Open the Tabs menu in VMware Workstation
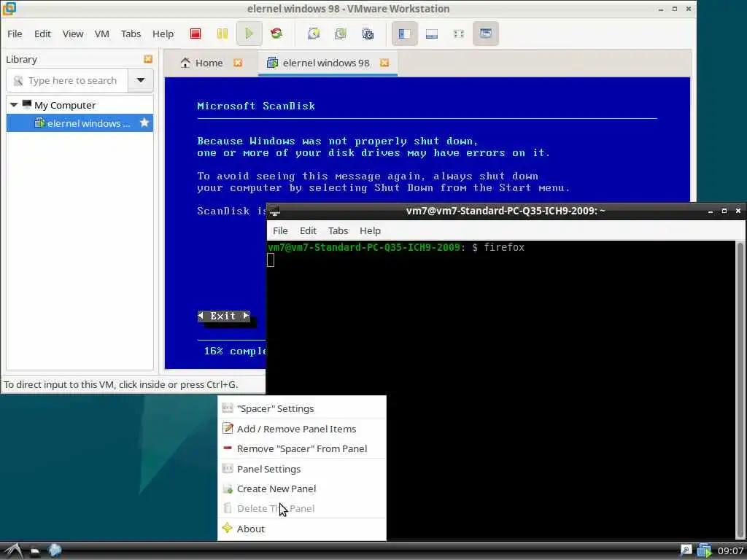The width and height of the screenshot is (747, 560). pos(131,34)
